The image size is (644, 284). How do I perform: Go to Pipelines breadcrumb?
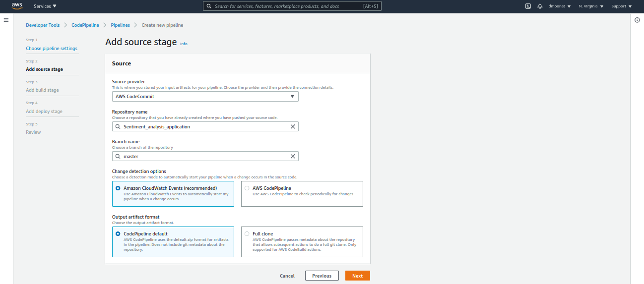(x=121, y=25)
